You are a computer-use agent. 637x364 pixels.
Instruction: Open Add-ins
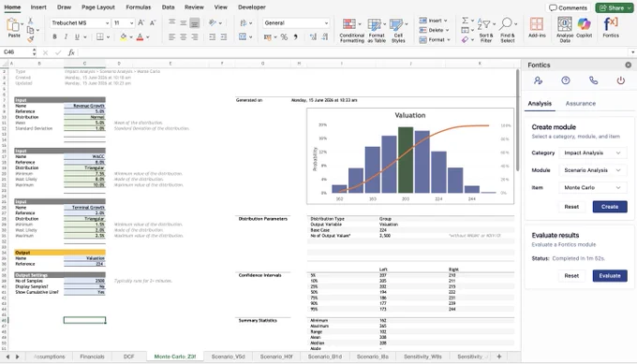537,28
